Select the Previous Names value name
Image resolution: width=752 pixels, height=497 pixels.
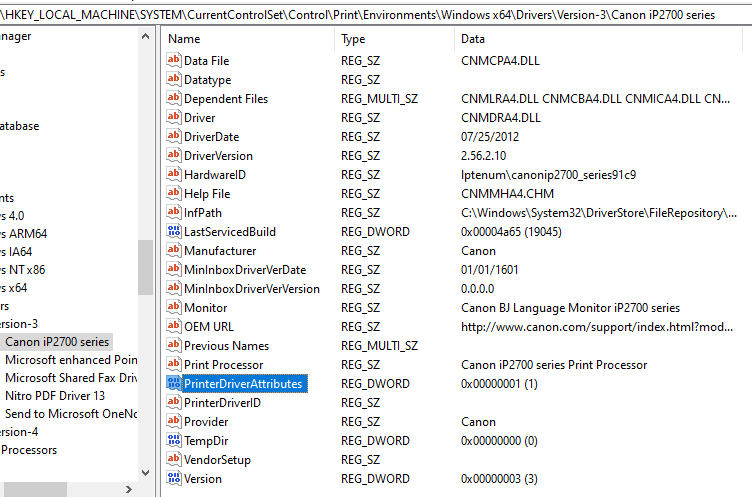[226, 346]
